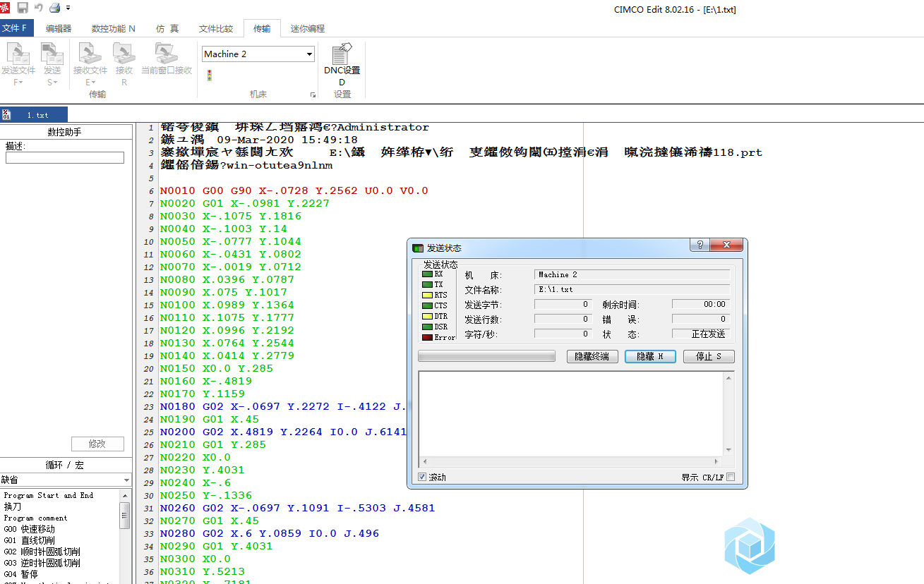924x584 pixels.
Task: Switch to the 仿真 tab
Action: point(167,28)
